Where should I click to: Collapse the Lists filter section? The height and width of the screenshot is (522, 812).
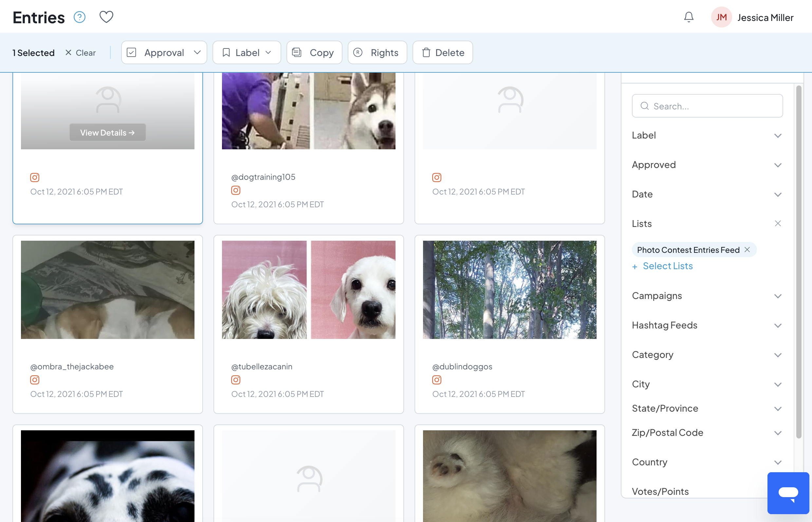click(x=778, y=224)
